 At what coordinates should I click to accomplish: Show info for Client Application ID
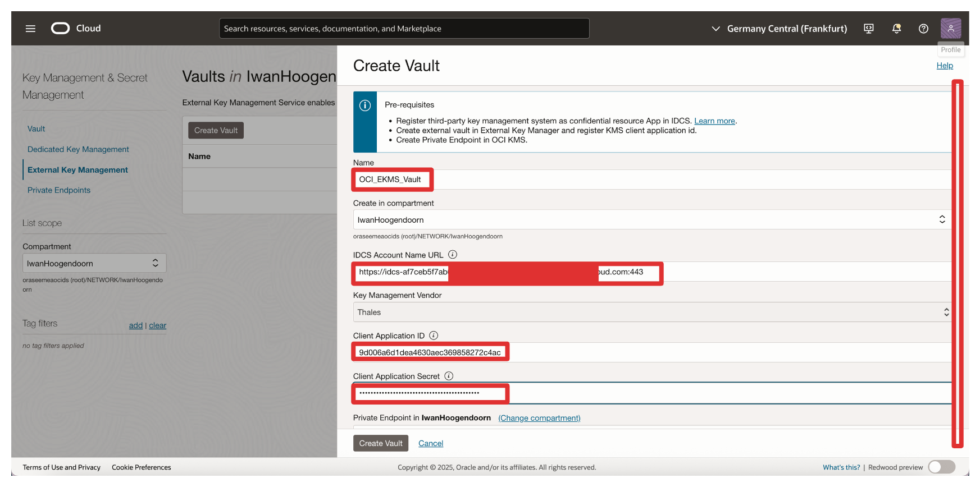434,336
